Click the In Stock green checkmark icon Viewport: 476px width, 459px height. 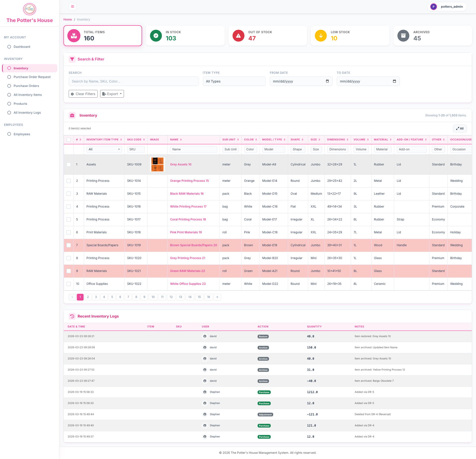(156, 36)
